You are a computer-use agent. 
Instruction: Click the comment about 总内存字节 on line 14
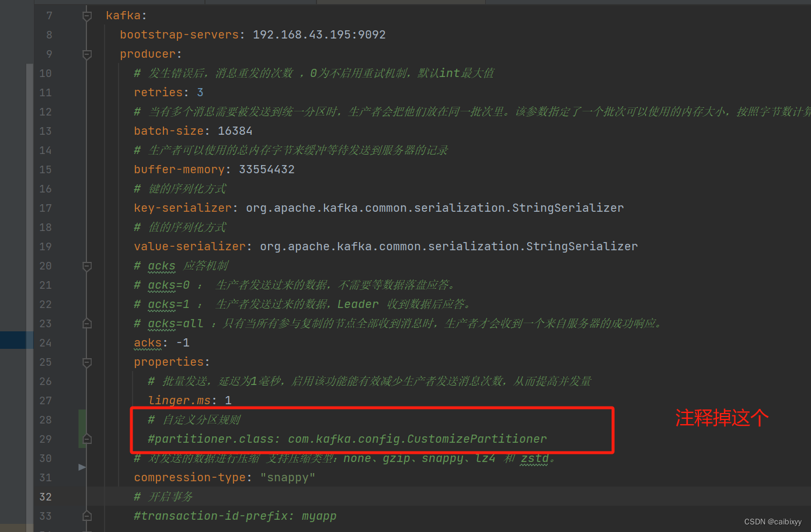(x=291, y=150)
